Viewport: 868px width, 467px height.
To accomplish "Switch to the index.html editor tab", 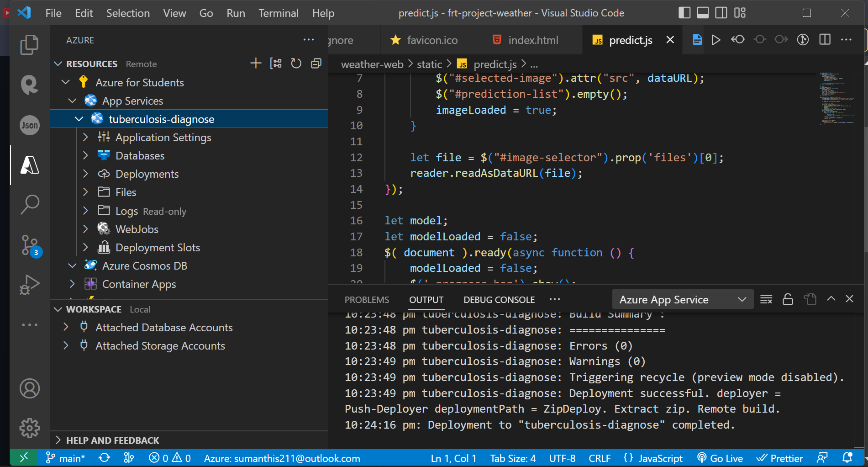I will (532, 40).
